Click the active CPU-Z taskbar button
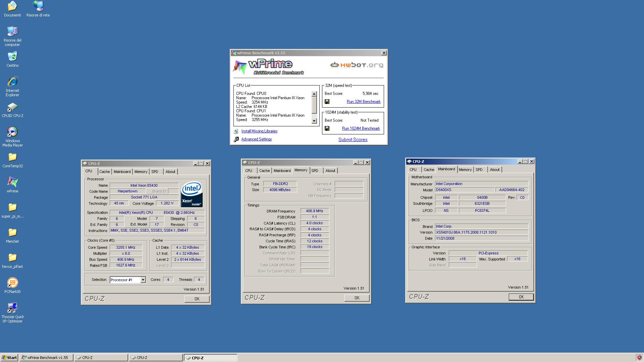This screenshot has width=644, height=362. click(211, 358)
